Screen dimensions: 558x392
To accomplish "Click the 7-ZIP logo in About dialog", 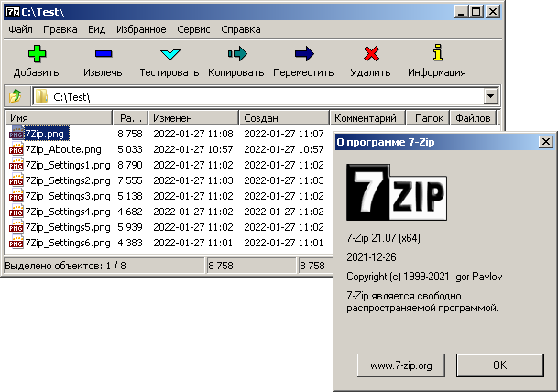I will coord(397,192).
